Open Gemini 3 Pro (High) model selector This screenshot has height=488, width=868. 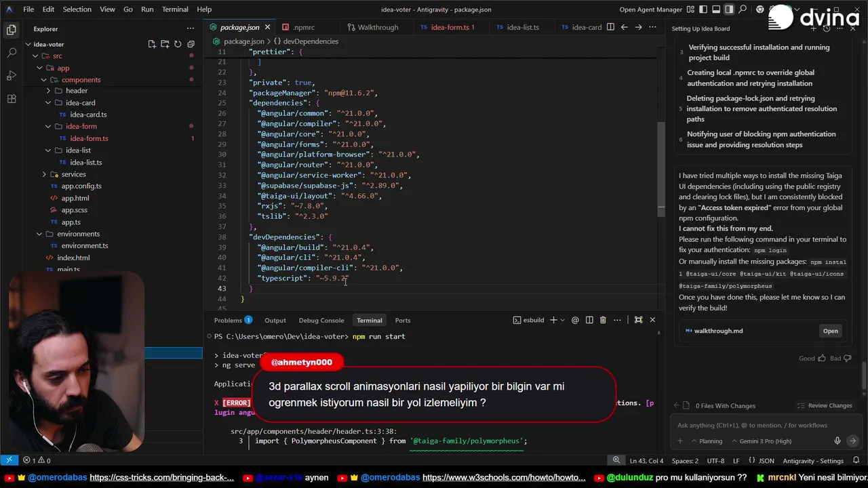click(760, 441)
